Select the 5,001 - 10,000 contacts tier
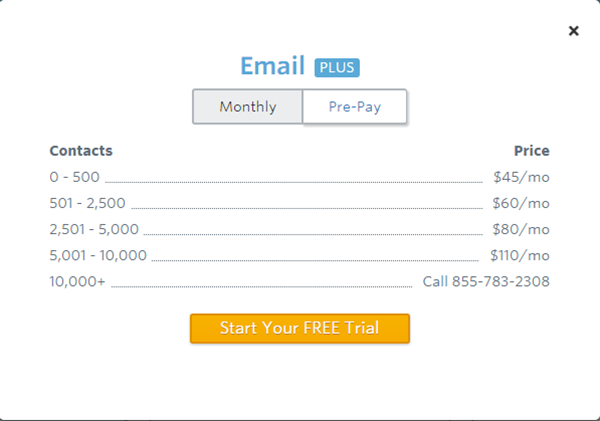The height and width of the screenshot is (421, 600). point(98,255)
